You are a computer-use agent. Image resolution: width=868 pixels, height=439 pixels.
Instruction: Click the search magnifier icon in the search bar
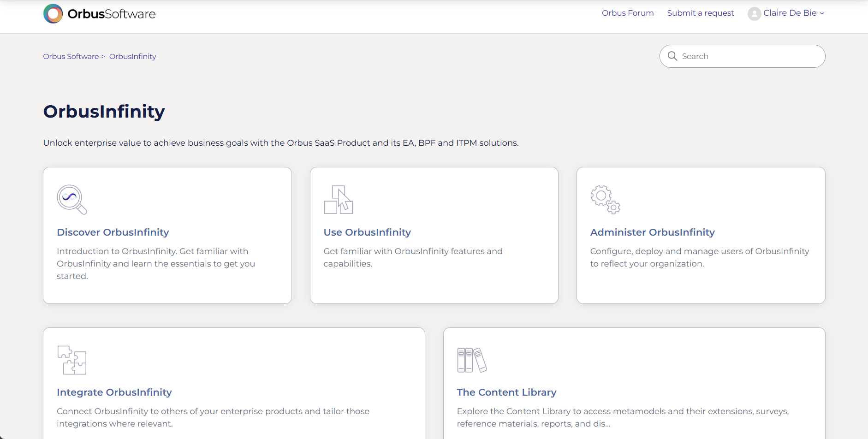pos(673,56)
